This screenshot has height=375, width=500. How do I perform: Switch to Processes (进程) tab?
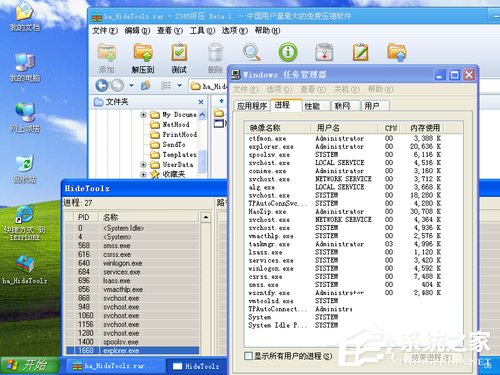tap(286, 105)
